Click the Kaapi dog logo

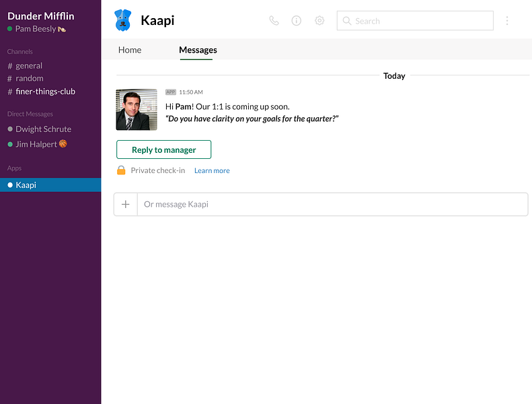click(x=123, y=20)
